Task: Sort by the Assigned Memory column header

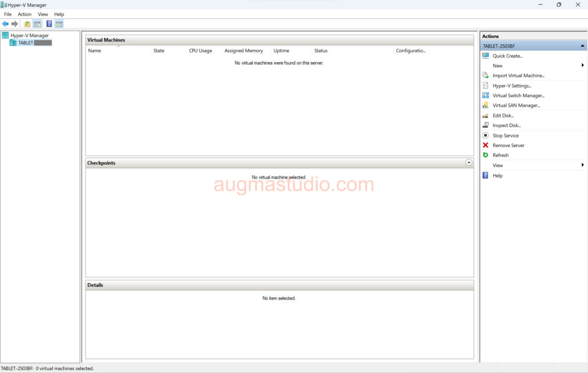Action: click(x=243, y=51)
